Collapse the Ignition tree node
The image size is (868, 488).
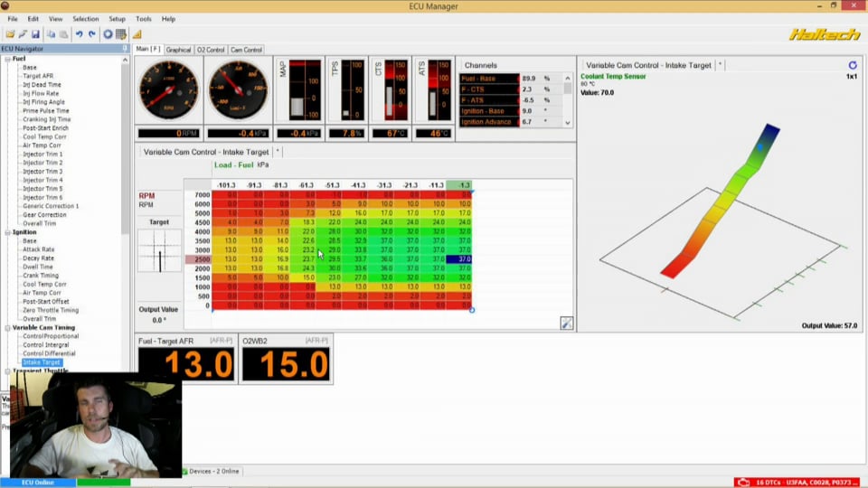click(8, 232)
